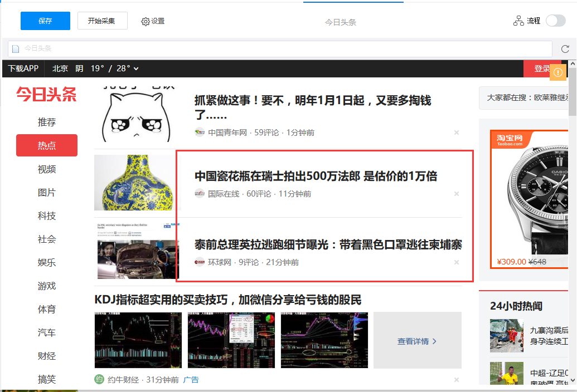Click the blue 保存 button
Viewport: 577px width, 392px height.
tap(45, 21)
